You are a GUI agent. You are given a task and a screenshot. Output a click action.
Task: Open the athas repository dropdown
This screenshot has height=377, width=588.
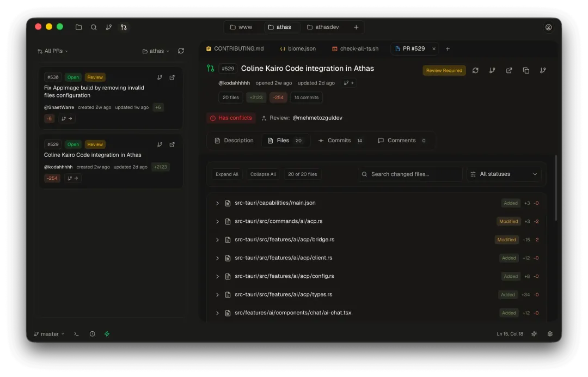[x=156, y=51]
